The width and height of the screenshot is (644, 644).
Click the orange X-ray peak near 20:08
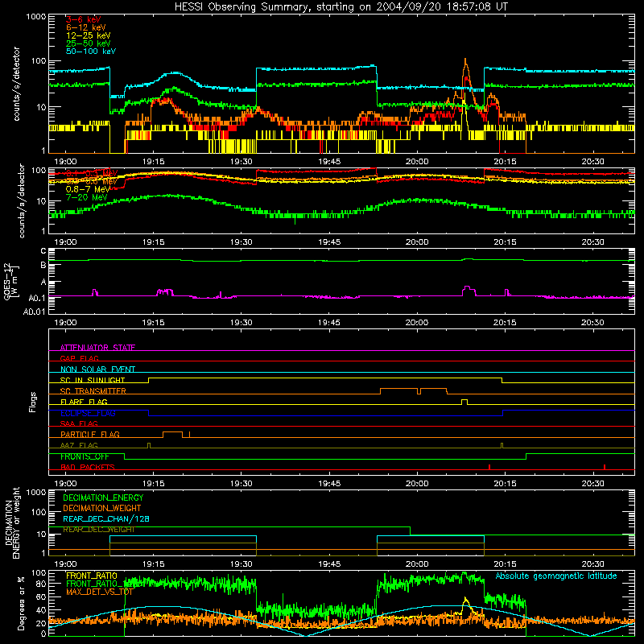[465, 63]
